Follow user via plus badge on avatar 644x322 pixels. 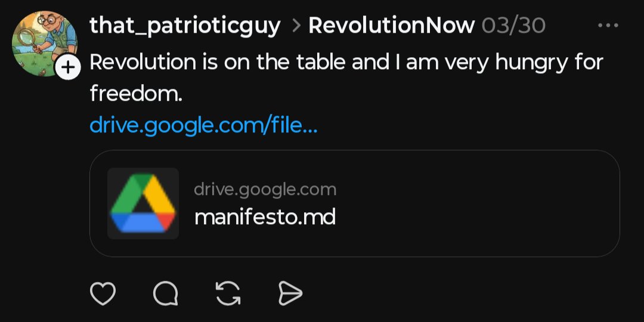(x=68, y=67)
